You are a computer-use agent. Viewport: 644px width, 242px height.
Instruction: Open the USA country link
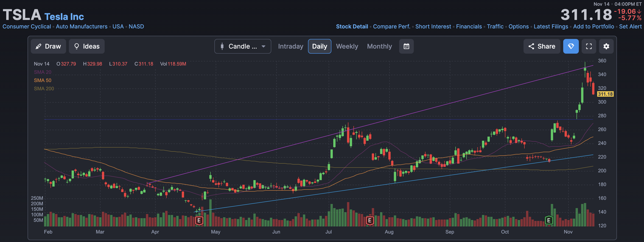(118, 27)
